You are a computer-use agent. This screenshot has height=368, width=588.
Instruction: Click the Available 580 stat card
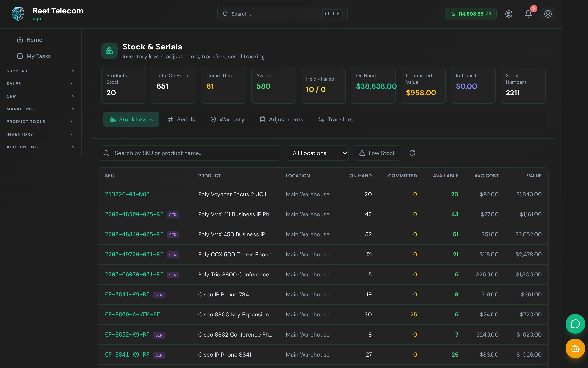(x=273, y=85)
